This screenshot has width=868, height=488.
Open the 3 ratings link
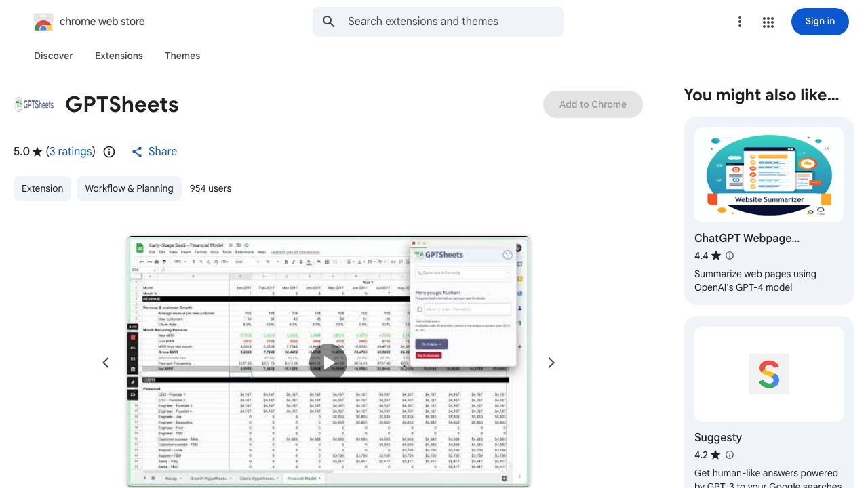pyautogui.click(x=71, y=152)
